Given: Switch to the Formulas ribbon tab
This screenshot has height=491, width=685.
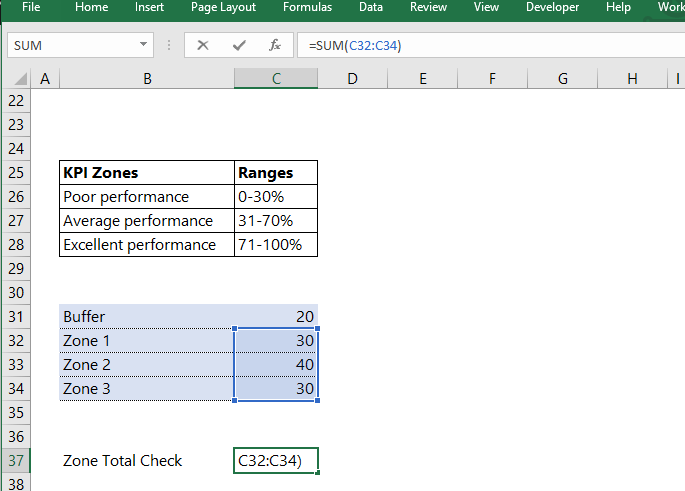Looking at the screenshot, I should [x=307, y=7].
